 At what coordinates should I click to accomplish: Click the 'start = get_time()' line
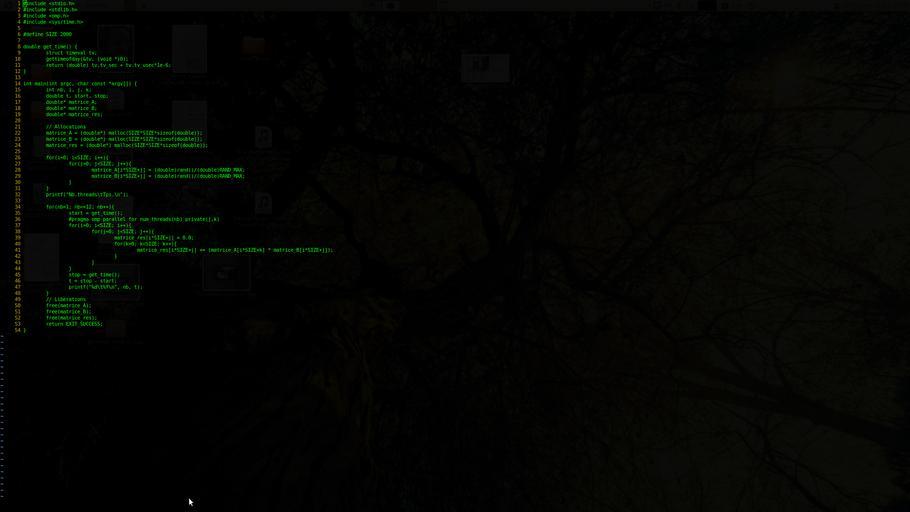[x=95, y=213]
